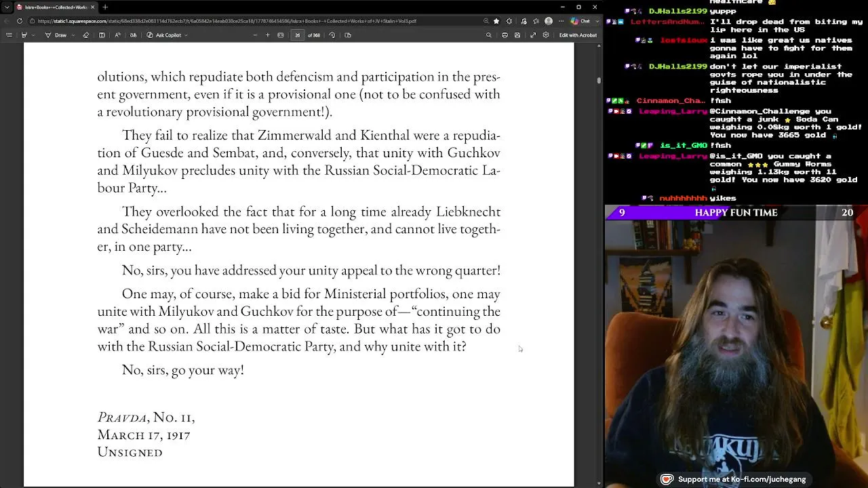Open the Draw tool options dropdown
The height and width of the screenshot is (488, 868).
73,35
